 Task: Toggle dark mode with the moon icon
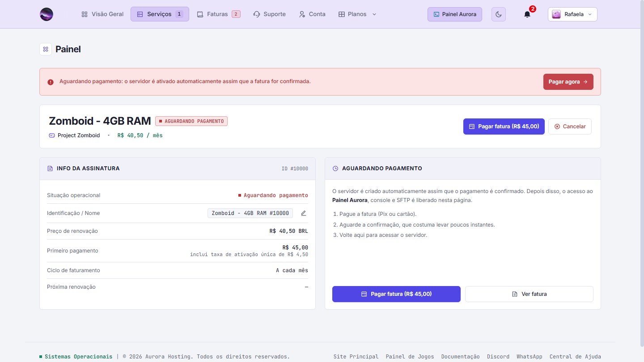coord(499,14)
